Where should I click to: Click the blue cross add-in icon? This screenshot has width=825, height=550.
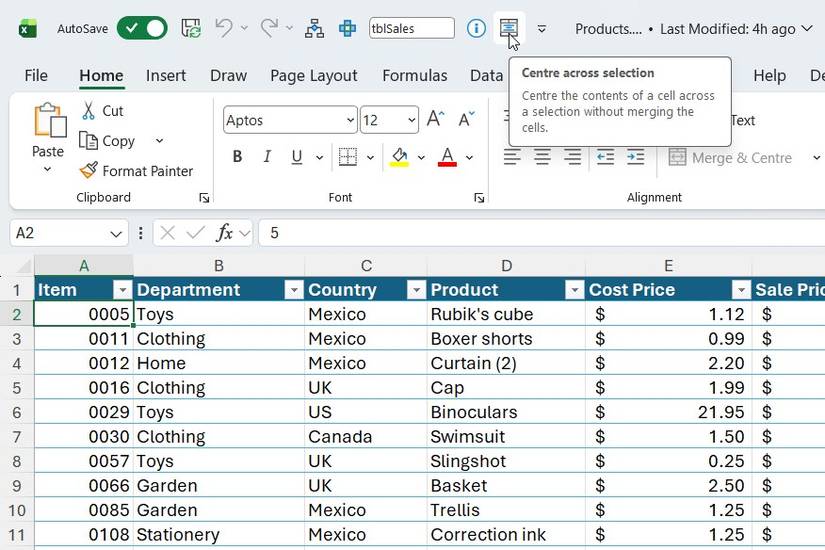347,28
